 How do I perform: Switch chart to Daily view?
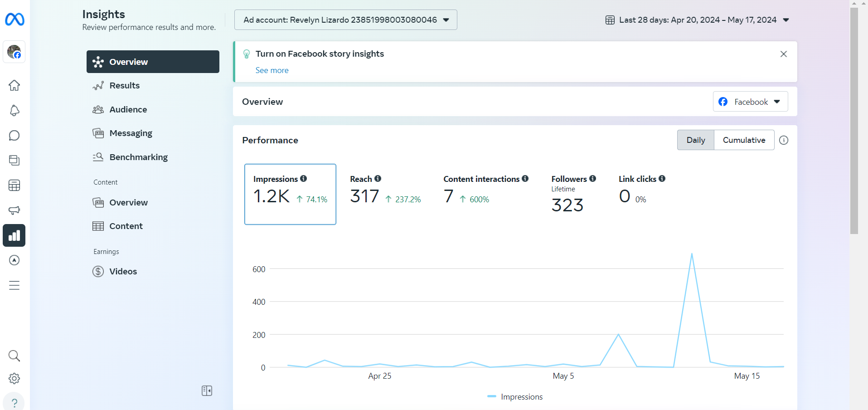tap(695, 140)
